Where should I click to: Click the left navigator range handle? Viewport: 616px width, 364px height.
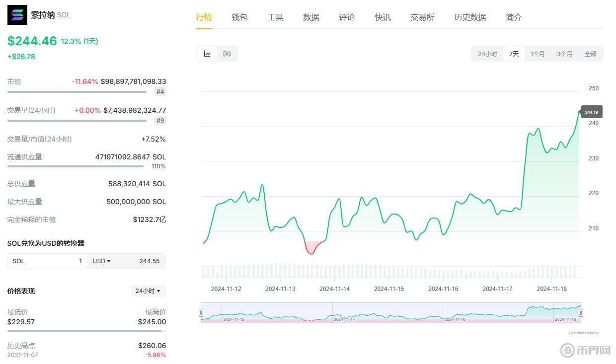pyautogui.click(x=201, y=313)
